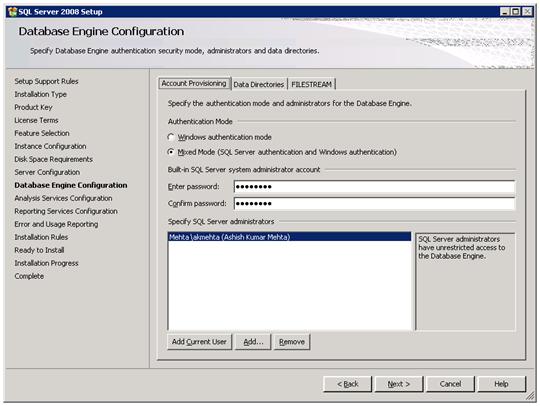Click the Add Current User button
Screen dimensions: 540x406
coord(199,342)
